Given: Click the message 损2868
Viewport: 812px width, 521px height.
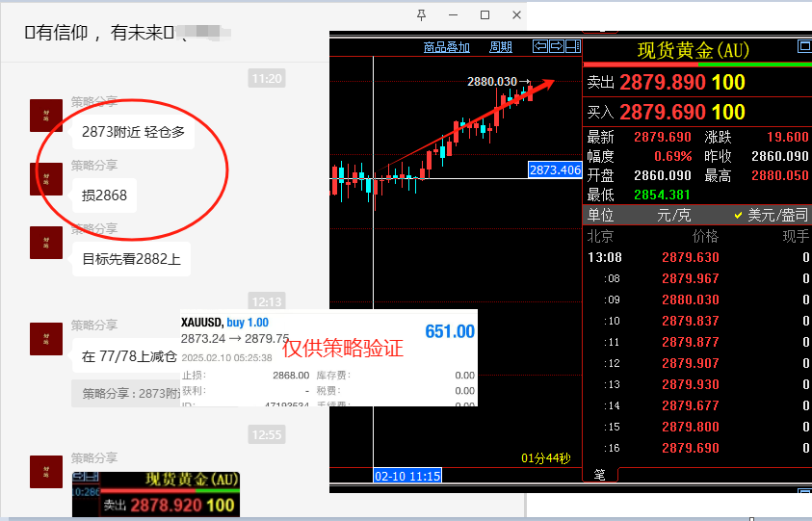Looking at the screenshot, I should [104, 195].
